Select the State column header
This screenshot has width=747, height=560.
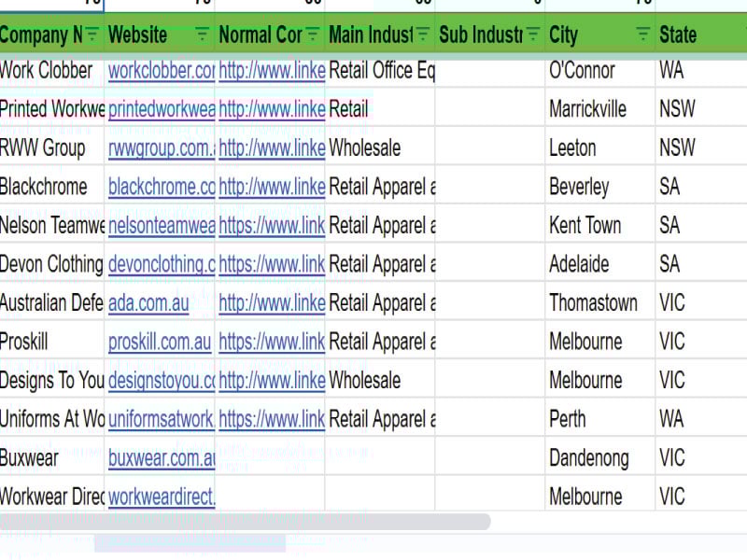click(701, 35)
